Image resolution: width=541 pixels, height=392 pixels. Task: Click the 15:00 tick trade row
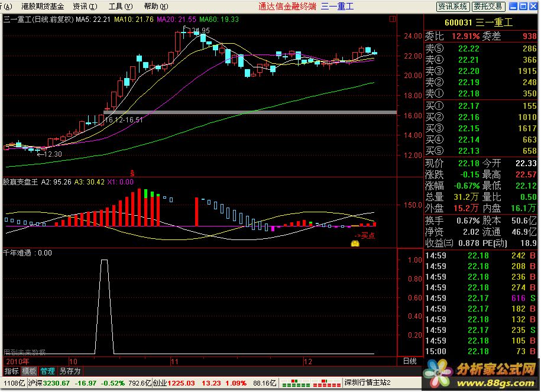click(x=480, y=352)
